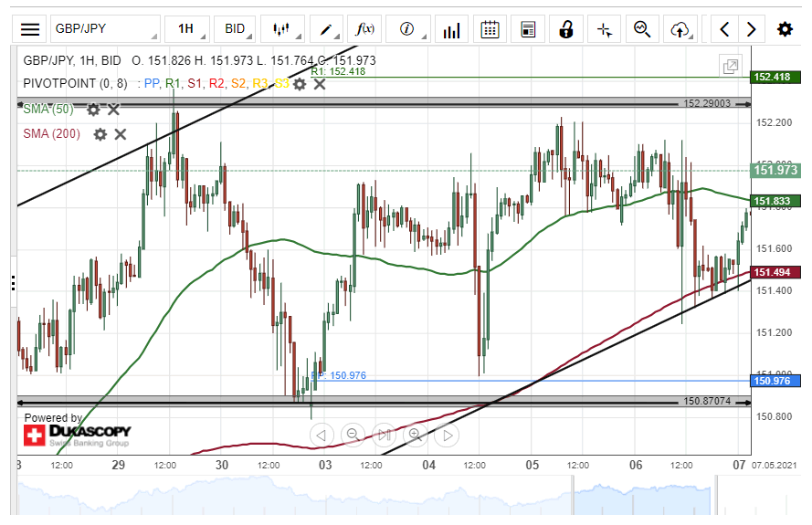Select the pencil drawing tool
Image resolution: width=812 pixels, height=525 pixels.
326,29
